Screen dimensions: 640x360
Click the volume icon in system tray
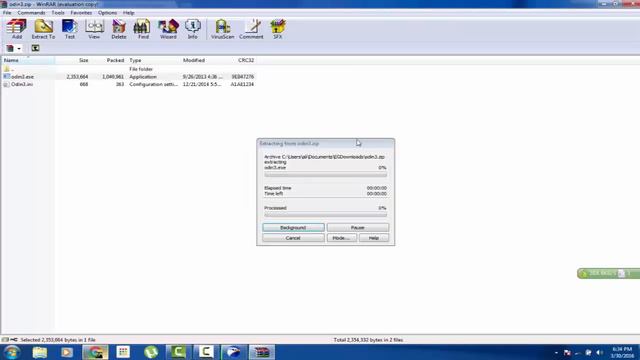click(599, 353)
